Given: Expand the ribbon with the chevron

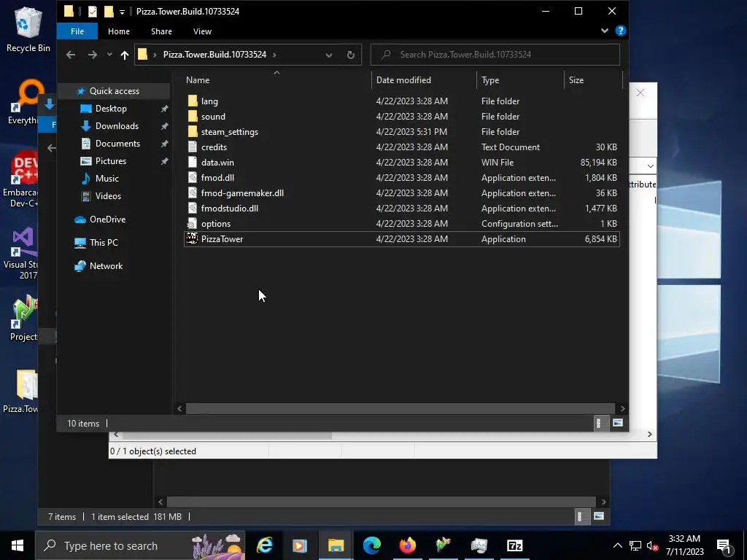Looking at the screenshot, I should pyautogui.click(x=605, y=31).
